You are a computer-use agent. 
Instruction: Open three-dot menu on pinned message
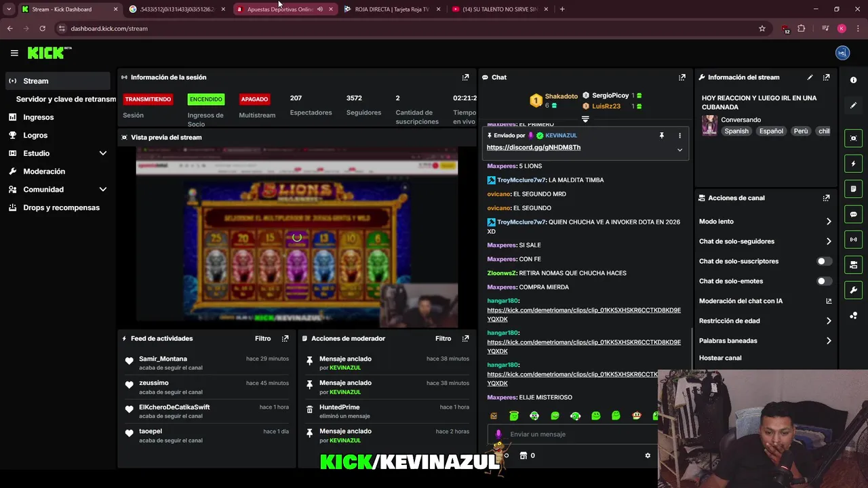tap(679, 136)
